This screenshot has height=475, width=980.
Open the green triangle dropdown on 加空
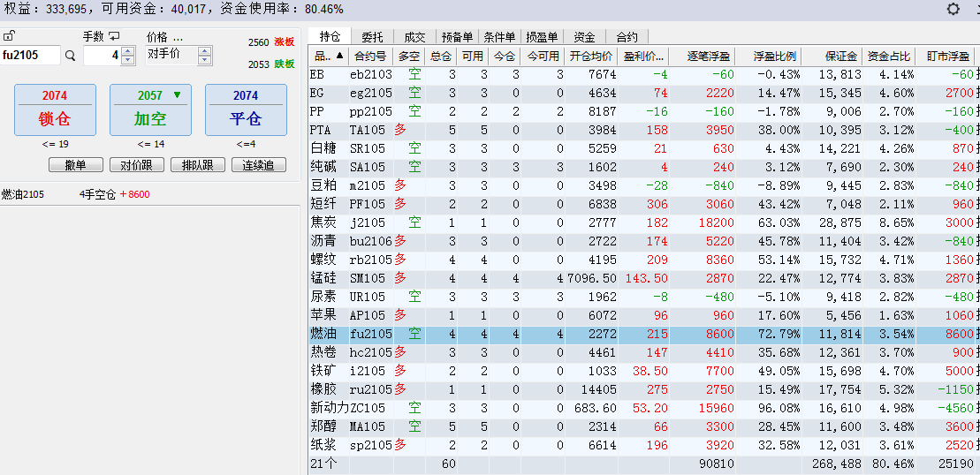coord(177,95)
